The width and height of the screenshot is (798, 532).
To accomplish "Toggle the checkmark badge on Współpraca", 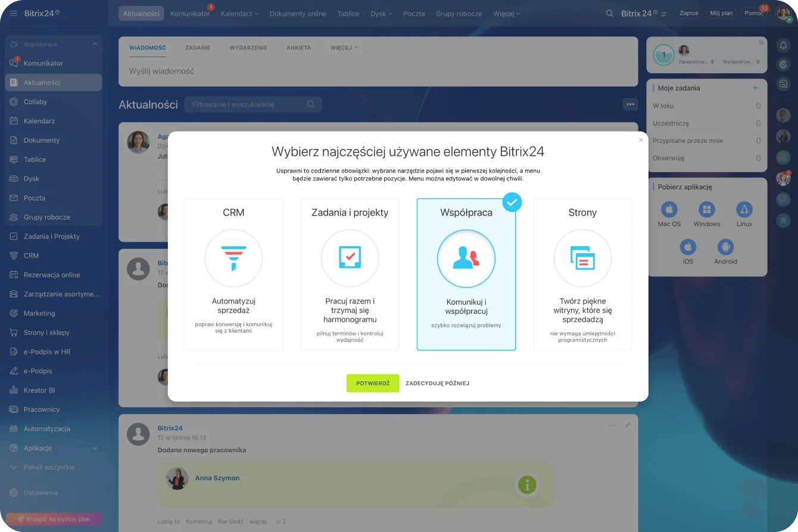I will pos(512,202).
